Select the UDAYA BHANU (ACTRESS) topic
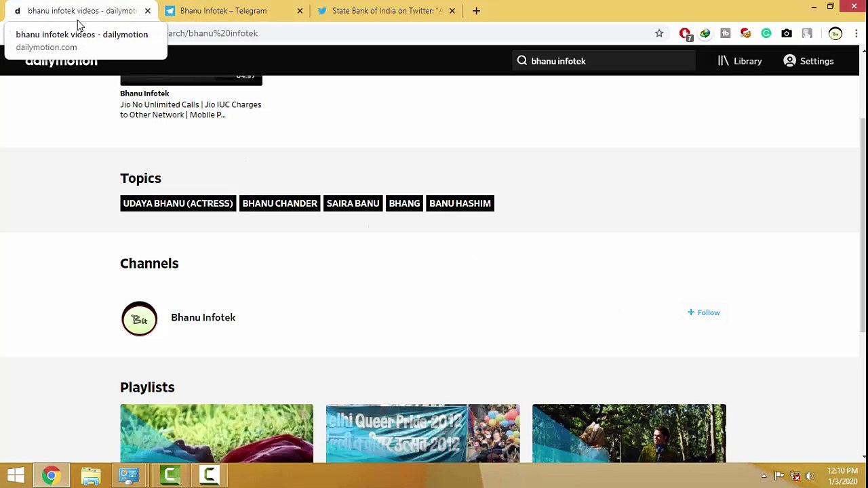868x488 pixels. [x=178, y=203]
